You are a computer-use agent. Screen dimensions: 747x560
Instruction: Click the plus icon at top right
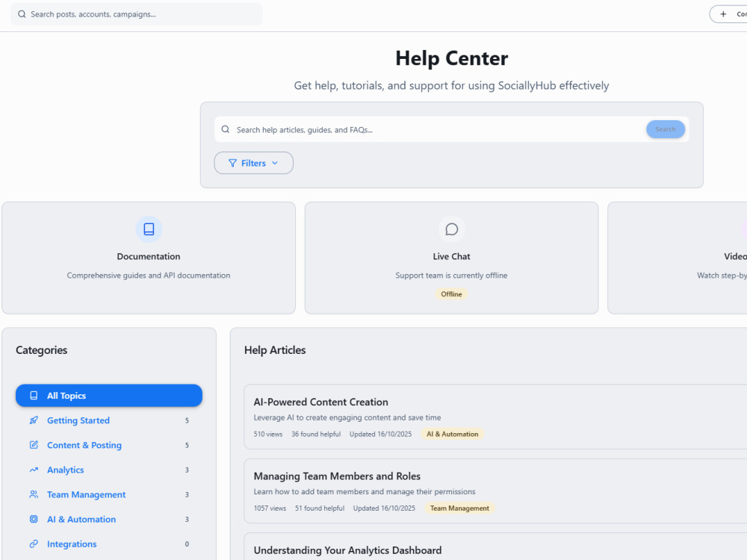[723, 14]
